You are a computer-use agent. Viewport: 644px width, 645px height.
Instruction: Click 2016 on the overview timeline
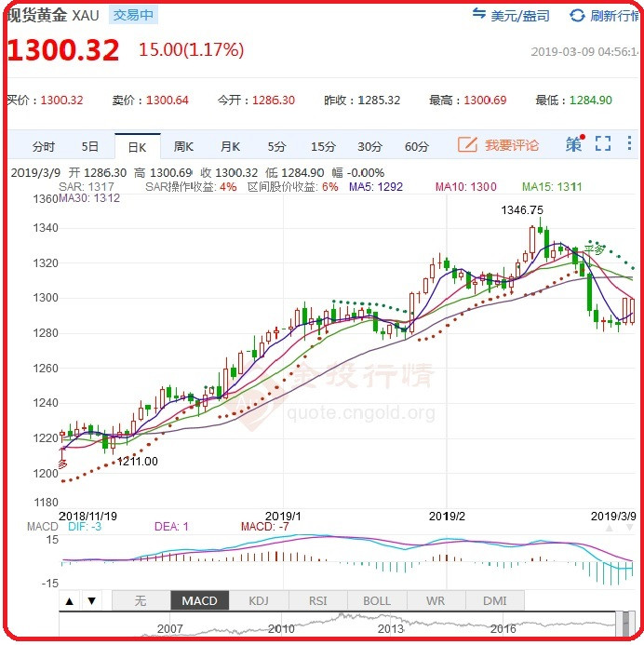coord(503,628)
